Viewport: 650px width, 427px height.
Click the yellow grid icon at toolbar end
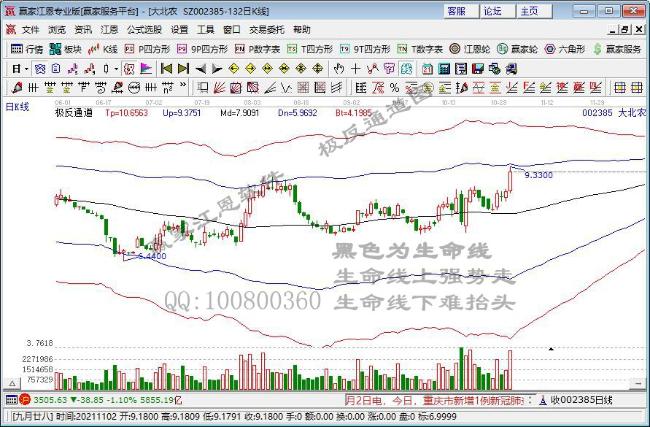(x=636, y=87)
